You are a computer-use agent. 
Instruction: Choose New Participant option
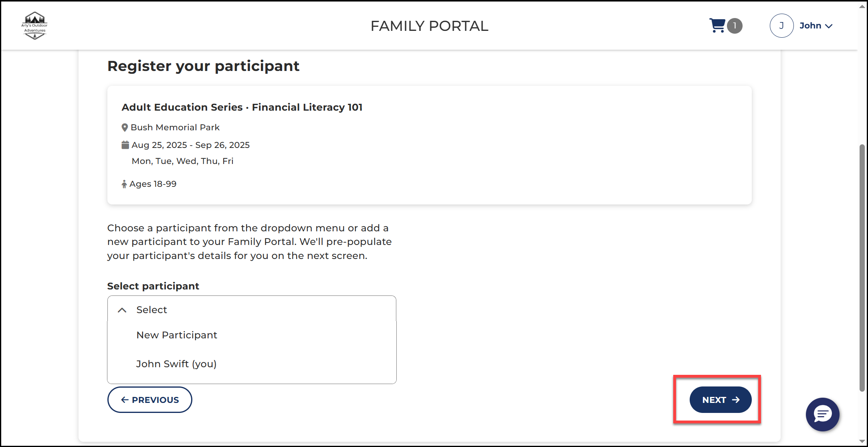point(177,335)
